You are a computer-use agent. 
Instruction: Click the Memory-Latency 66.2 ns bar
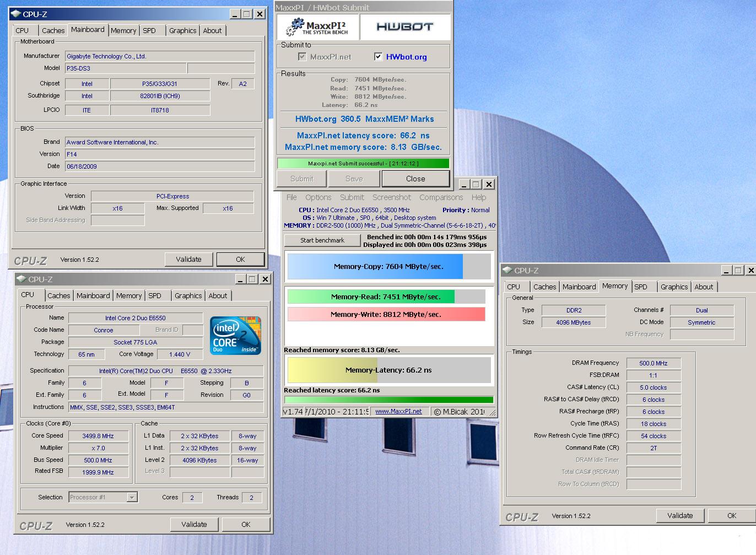[388, 370]
